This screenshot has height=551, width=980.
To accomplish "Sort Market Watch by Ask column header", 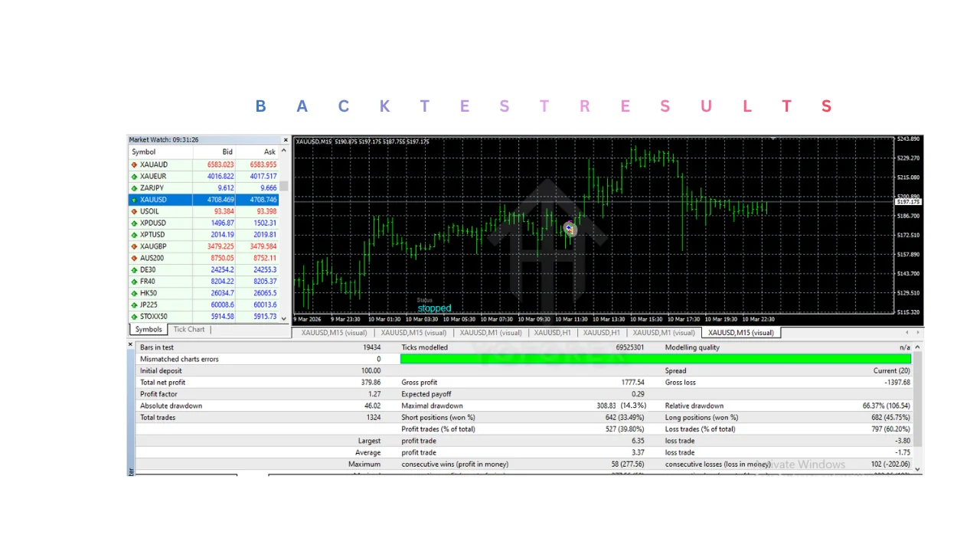I will pos(269,152).
